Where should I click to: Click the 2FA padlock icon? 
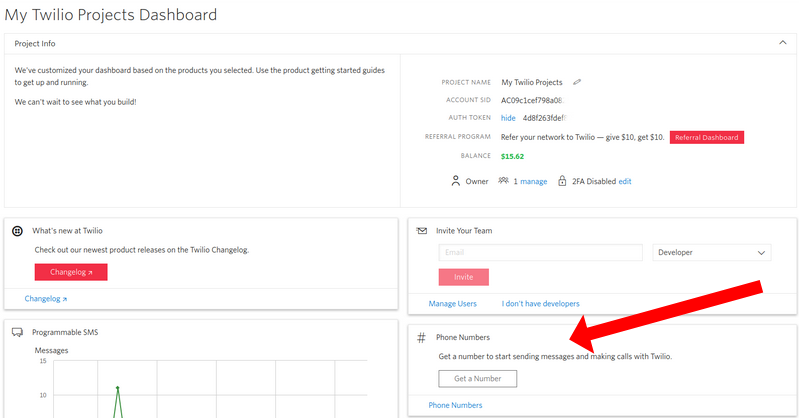pos(562,181)
